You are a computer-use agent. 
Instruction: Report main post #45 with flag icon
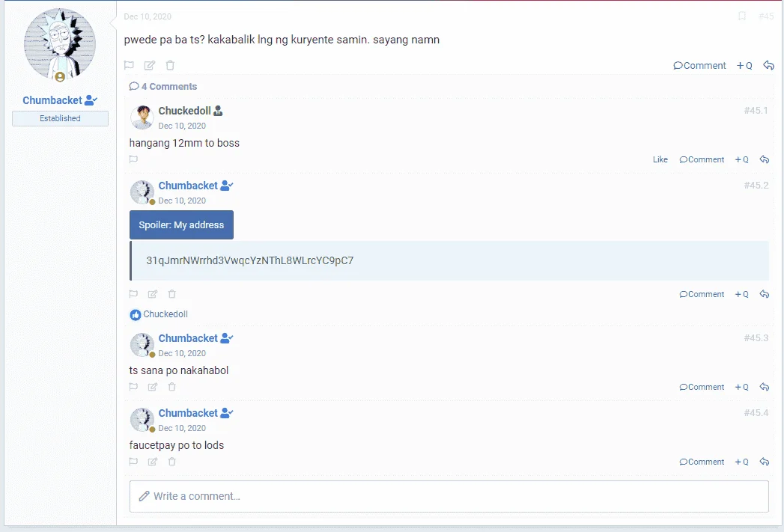[x=129, y=65]
